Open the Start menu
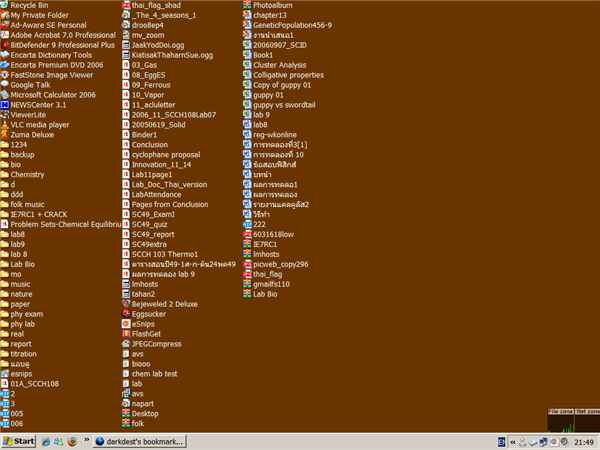The image size is (600, 450). click(x=19, y=442)
